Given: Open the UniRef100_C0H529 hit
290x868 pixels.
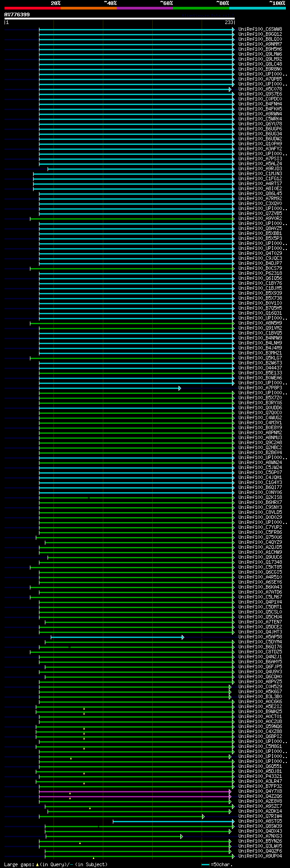Looking at the screenshot, I should point(260,687).
